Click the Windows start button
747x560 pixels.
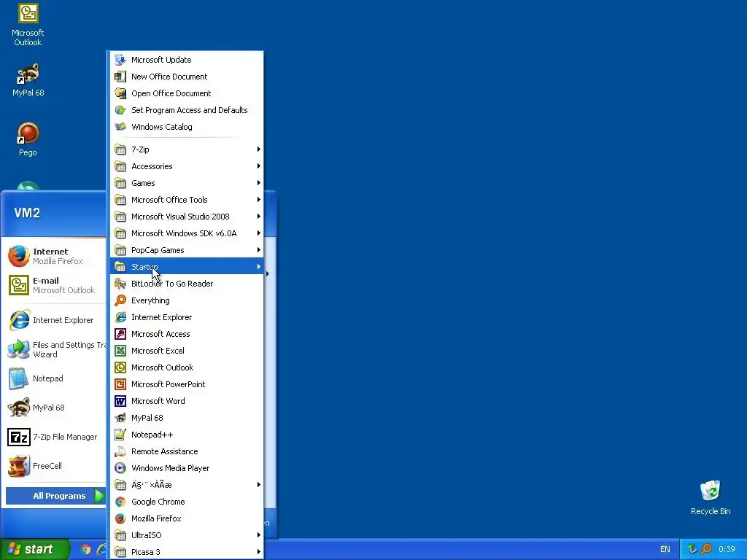(34, 549)
